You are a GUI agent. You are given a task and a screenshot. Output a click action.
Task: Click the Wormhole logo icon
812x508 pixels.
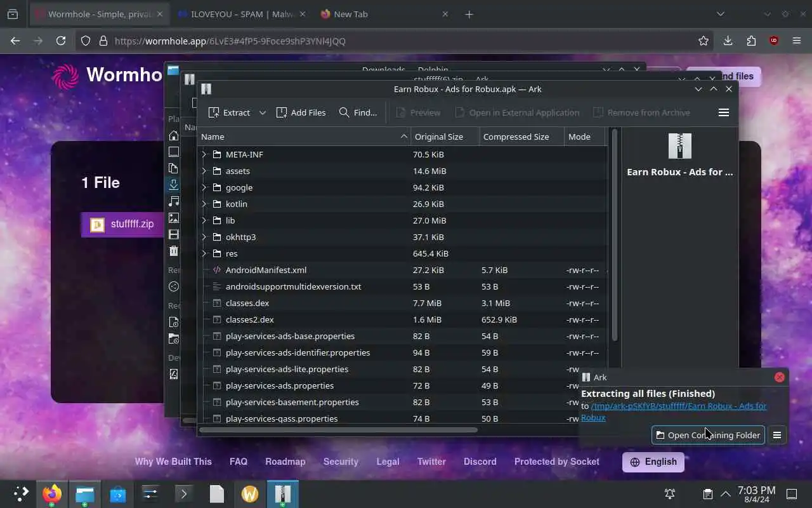(65, 76)
